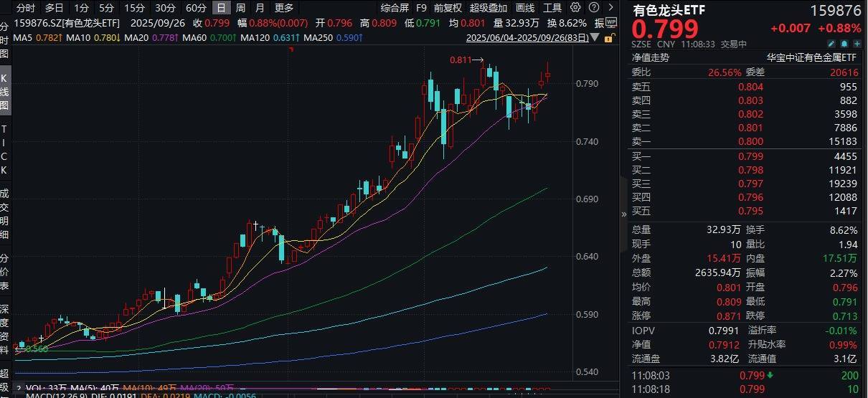Expand the 更多 periods dropdown
The height and width of the screenshot is (398, 868).
click(x=284, y=8)
